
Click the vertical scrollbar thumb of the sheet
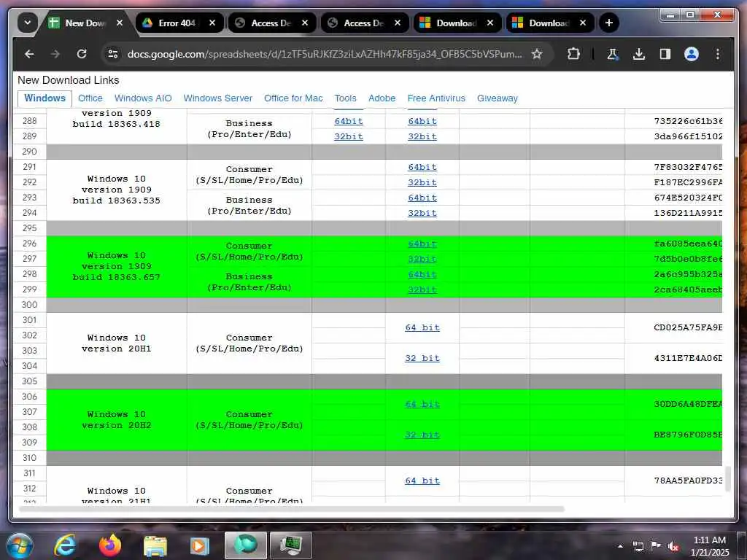pos(727,478)
